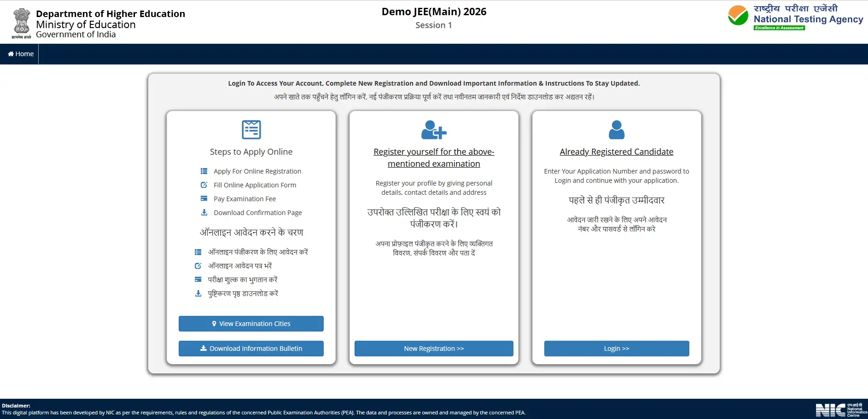Click 'Download Confirmation Page' text
The height and width of the screenshot is (419, 868).
pos(258,213)
